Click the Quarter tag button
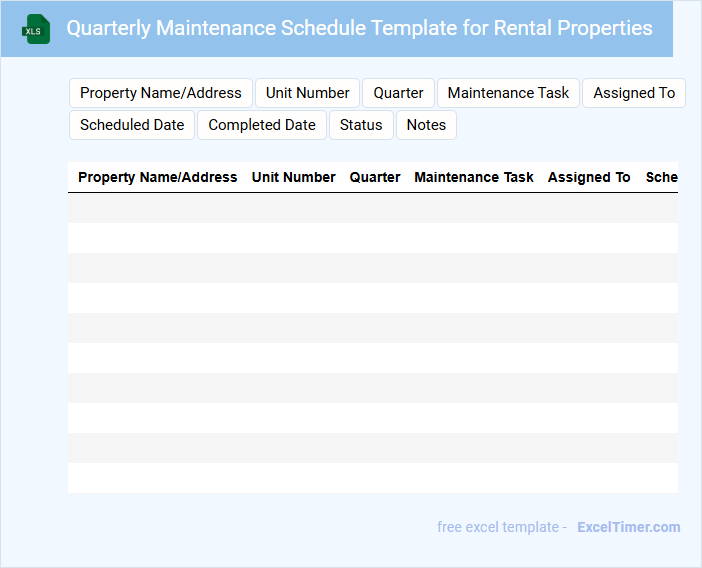Screen dimensions: 702x568 tap(399, 93)
